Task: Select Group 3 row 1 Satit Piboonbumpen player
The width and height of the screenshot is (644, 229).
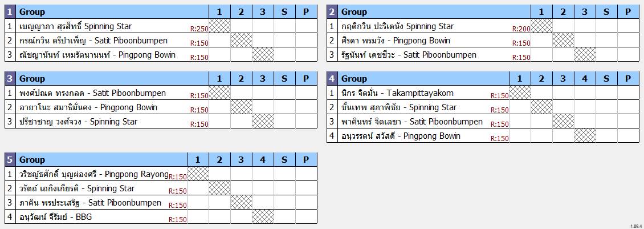Action: [x=92, y=93]
